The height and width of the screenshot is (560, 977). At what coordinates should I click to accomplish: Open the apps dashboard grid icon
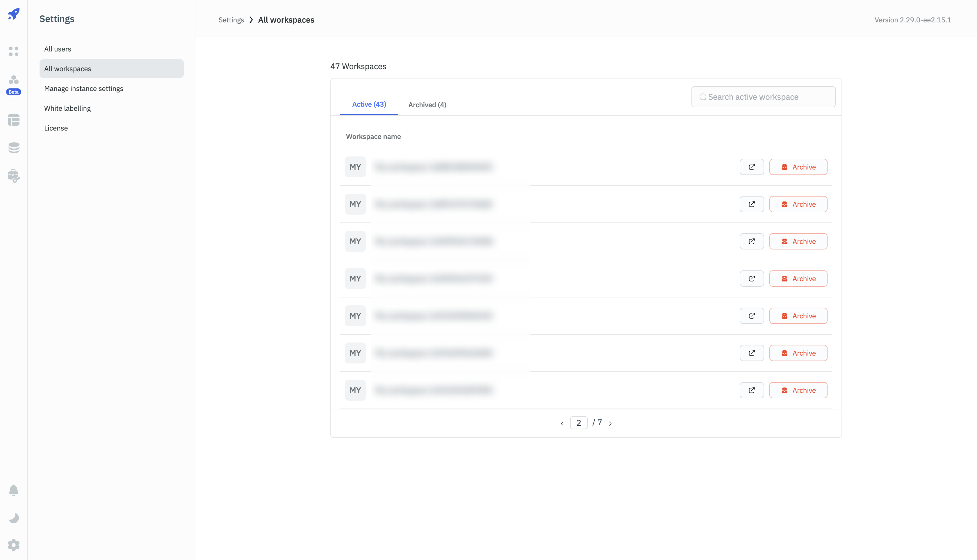14,51
